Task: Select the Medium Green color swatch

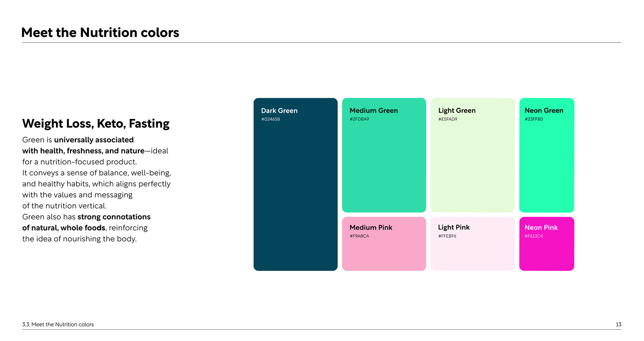Action: coord(384,155)
